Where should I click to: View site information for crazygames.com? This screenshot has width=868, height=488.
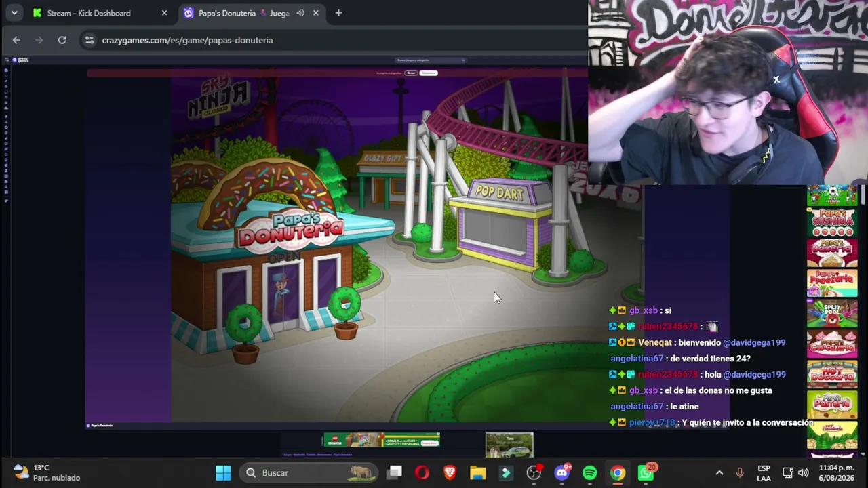89,40
